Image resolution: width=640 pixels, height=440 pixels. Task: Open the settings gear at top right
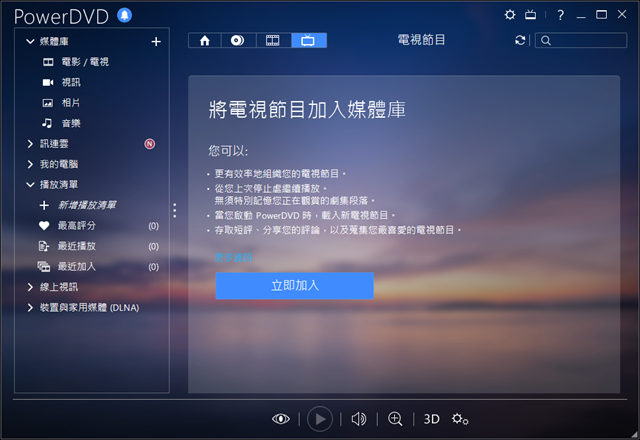pyautogui.click(x=510, y=15)
